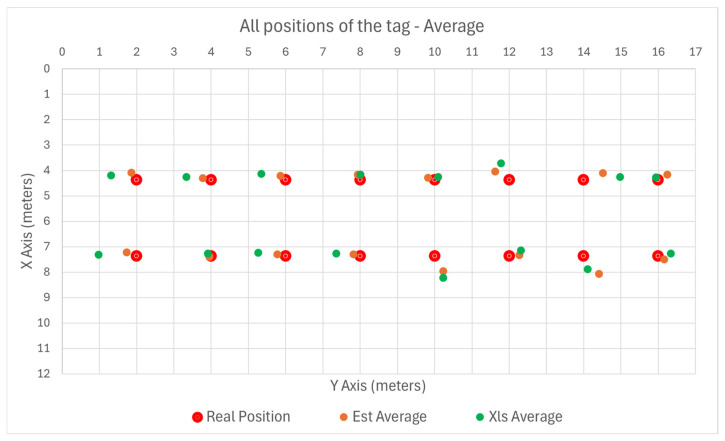Click the red Real Position marker at Y=14 lower row
This screenshot has height=441, width=725.
(x=583, y=256)
